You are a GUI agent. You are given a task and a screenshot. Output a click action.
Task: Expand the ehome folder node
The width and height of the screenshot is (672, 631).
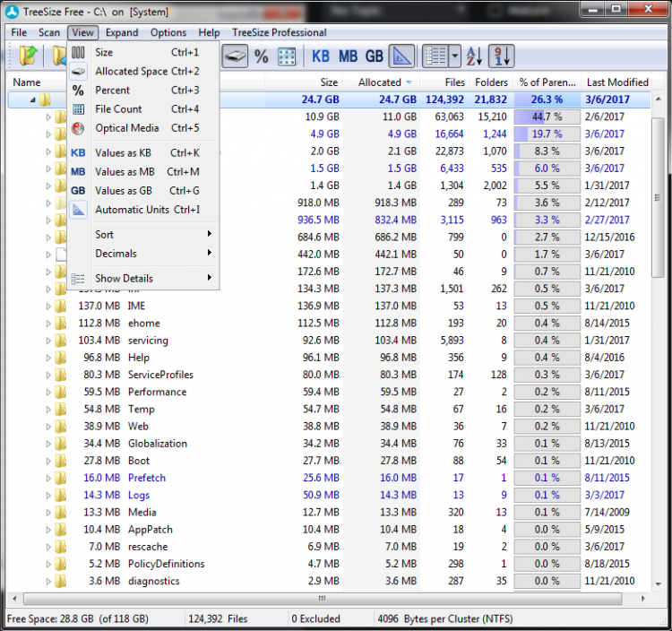tap(48, 324)
